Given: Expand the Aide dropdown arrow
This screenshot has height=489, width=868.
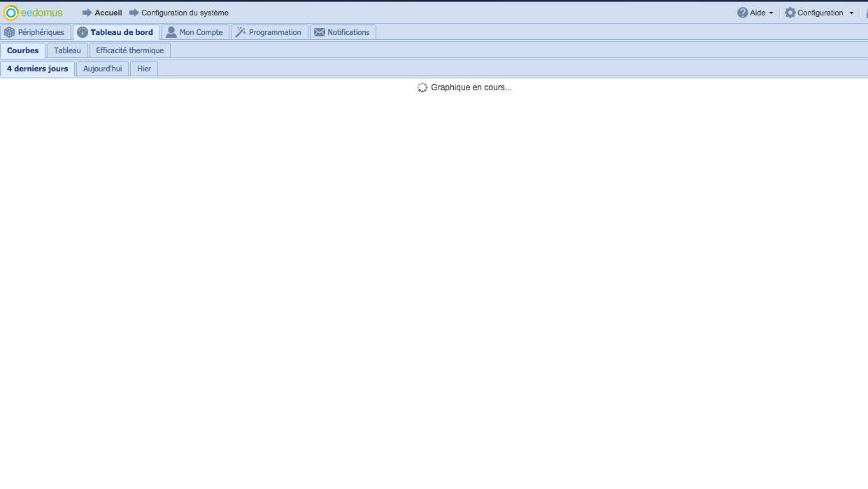Looking at the screenshot, I should [x=771, y=13].
